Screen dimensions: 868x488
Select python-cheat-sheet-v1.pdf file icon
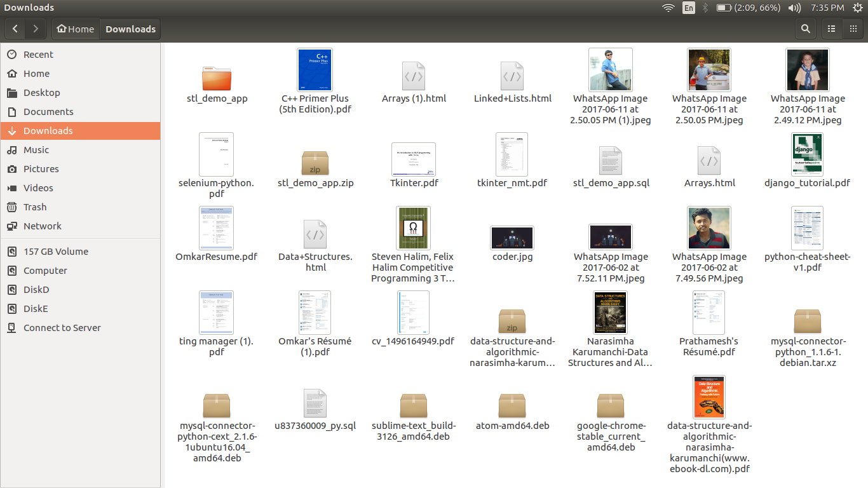point(807,227)
